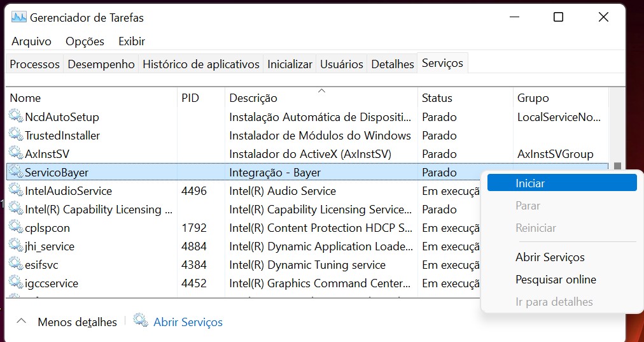Select the igccservice row name
This screenshot has width=644, height=342.
(x=52, y=283)
